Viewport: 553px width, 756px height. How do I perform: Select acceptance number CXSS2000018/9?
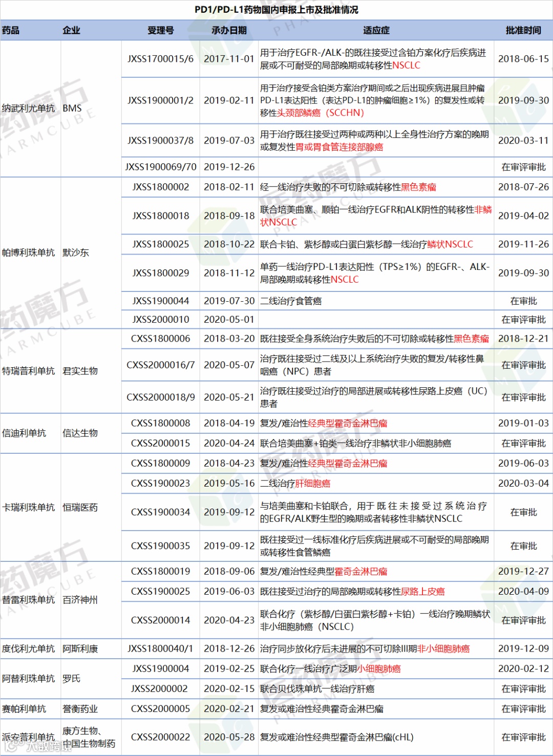160,397
